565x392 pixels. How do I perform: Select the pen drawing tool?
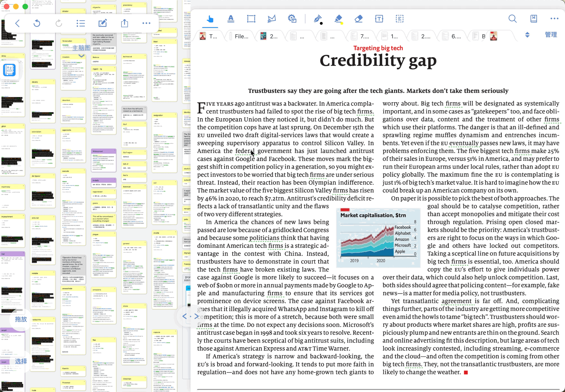click(x=318, y=19)
